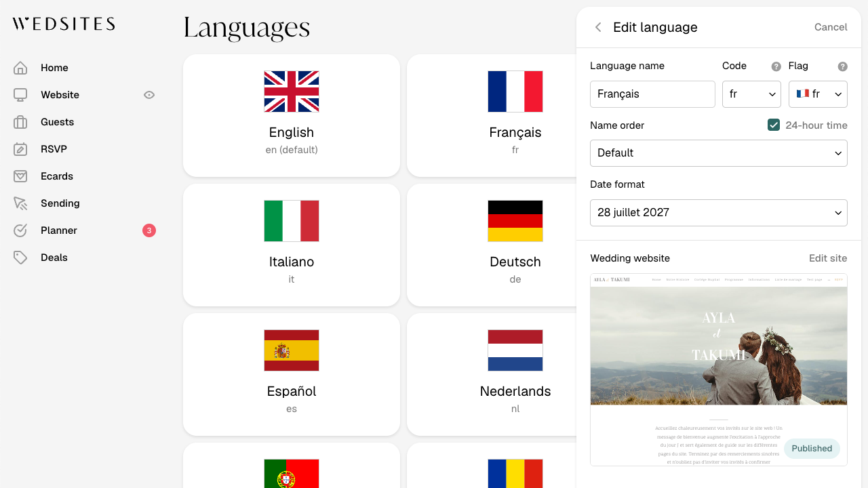
Task: Select the Dutch flag
Action: (x=515, y=350)
